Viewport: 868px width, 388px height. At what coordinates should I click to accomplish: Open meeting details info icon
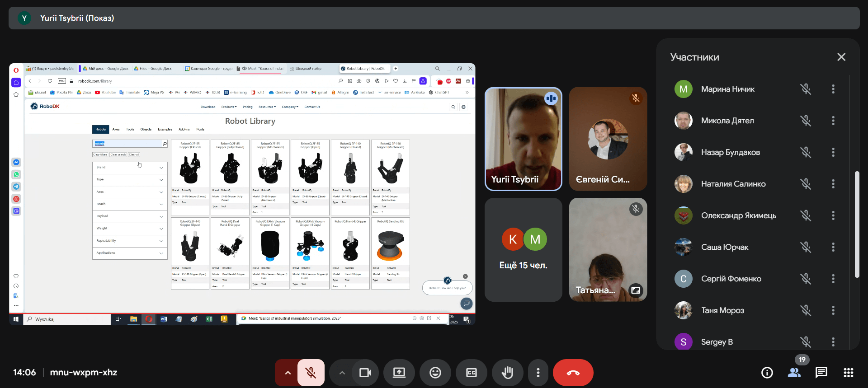tap(767, 373)
